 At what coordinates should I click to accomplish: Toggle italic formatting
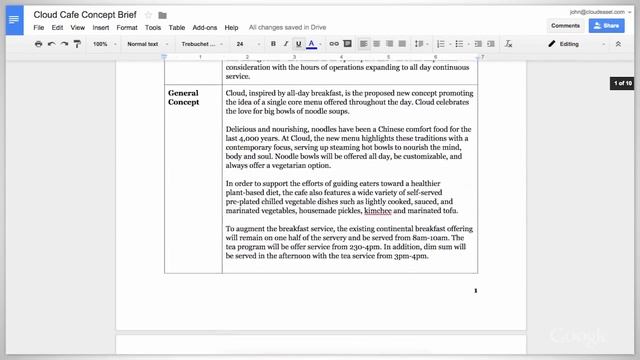tap(286, 44)
